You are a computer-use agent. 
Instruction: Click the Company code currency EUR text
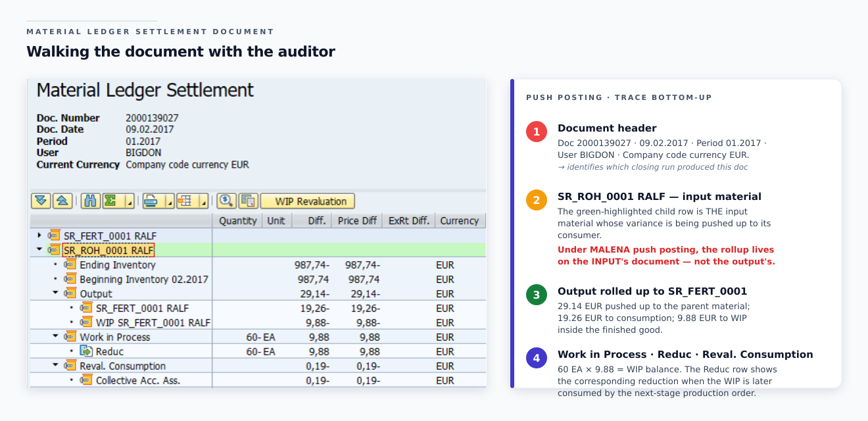(x=187, y=164)
